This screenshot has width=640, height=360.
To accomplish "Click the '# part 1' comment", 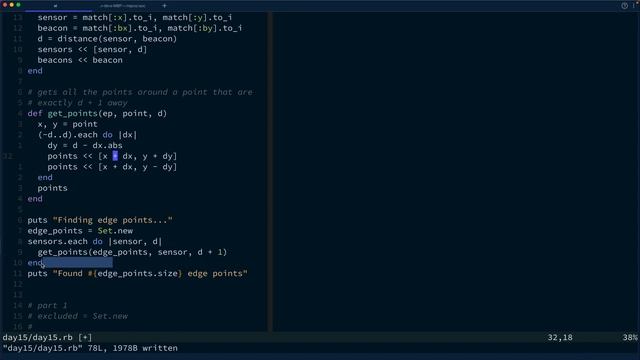I will 47,305.
